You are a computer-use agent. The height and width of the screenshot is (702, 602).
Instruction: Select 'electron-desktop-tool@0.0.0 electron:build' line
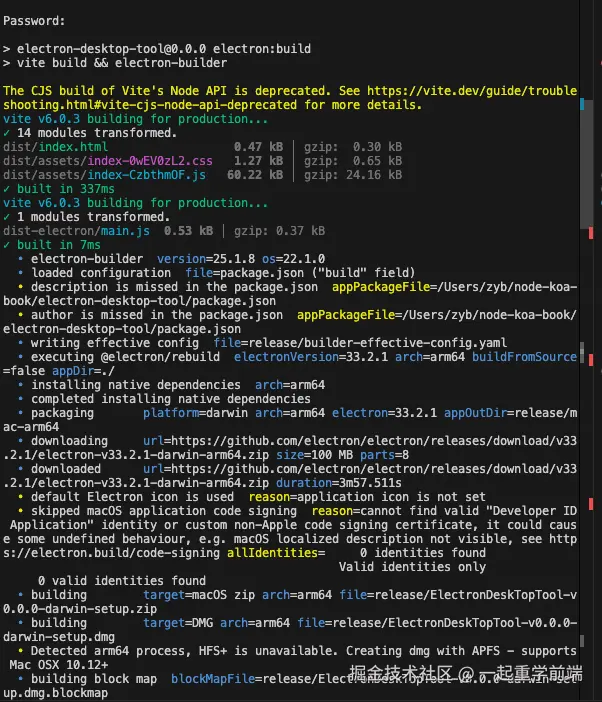click(164, 49)
